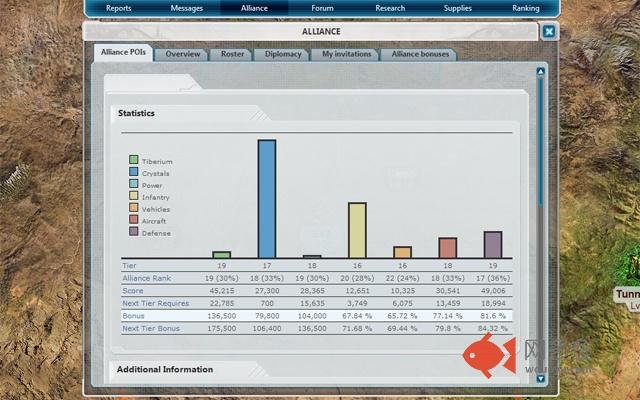This screenshot has height=400, width=640.
Task: Click the scrollbar up arrow
Action: click(x=541, y=71)
